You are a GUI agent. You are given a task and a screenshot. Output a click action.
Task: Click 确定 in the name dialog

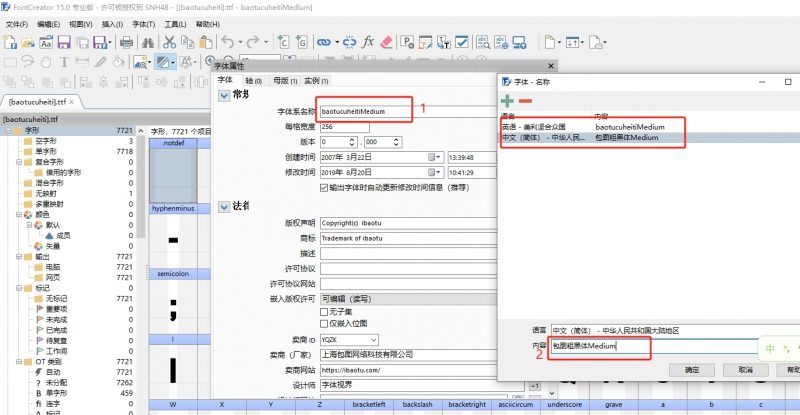(692, 370)
